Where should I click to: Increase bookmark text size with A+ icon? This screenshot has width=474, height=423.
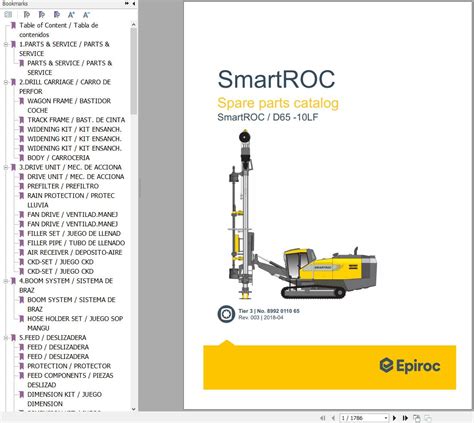pos(71,15)
